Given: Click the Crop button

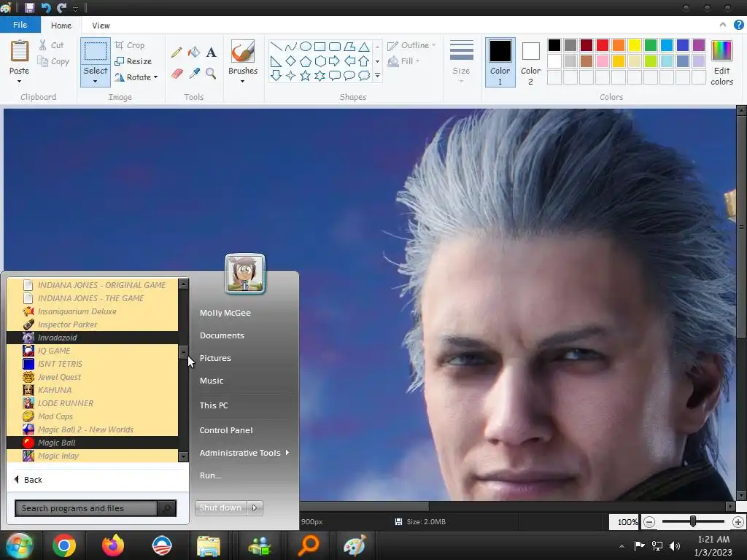Looking at the screenshot, I should click(x=130, y=45).
